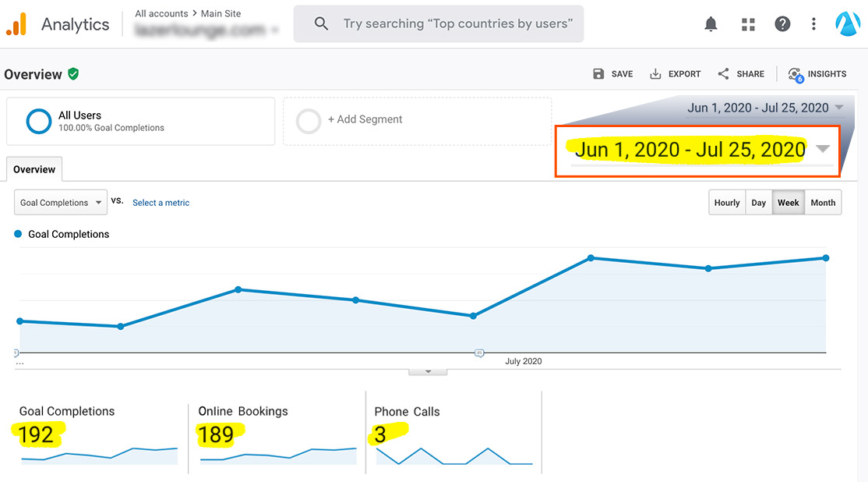Image resolution: width=868 pixels, height=482 pixels.
Task: Select the Week granularity toggle
Action: [x=788, y=202]
